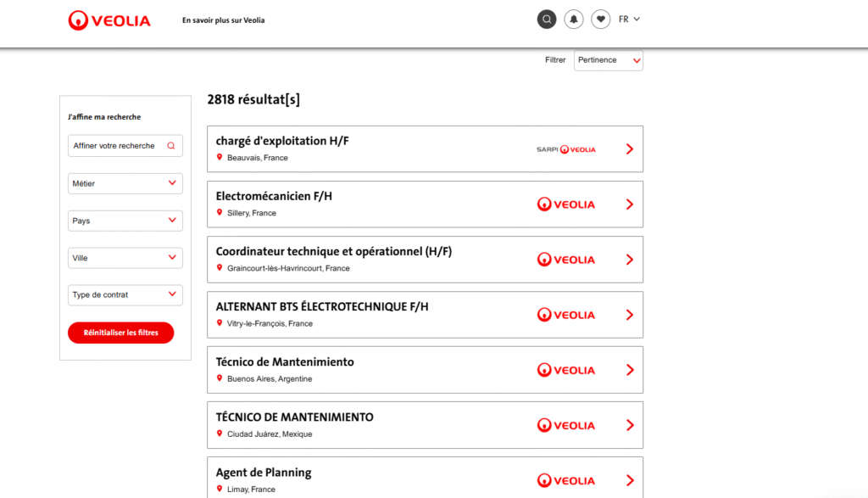Open the Electromécanicien offer via its right chevron

630,204
